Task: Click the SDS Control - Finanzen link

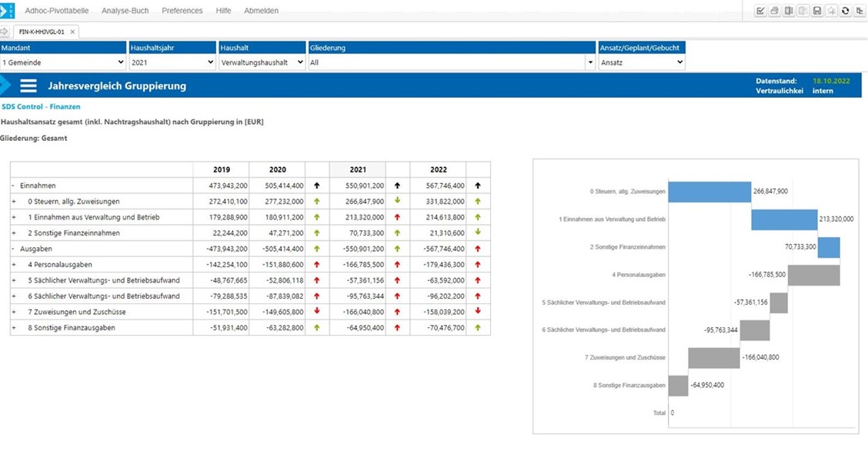Action: pyautogui.click(x=41, y=106)
